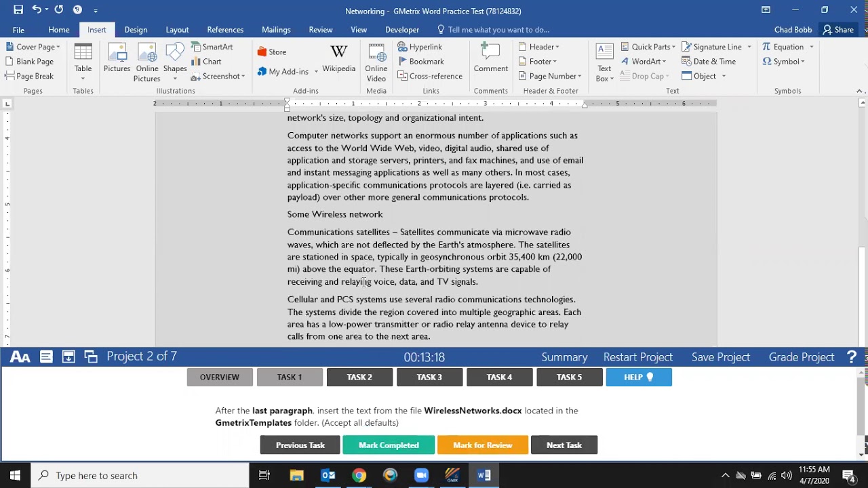Click Save Project
This screenshot has height=488, width=868.
(721, 357)
